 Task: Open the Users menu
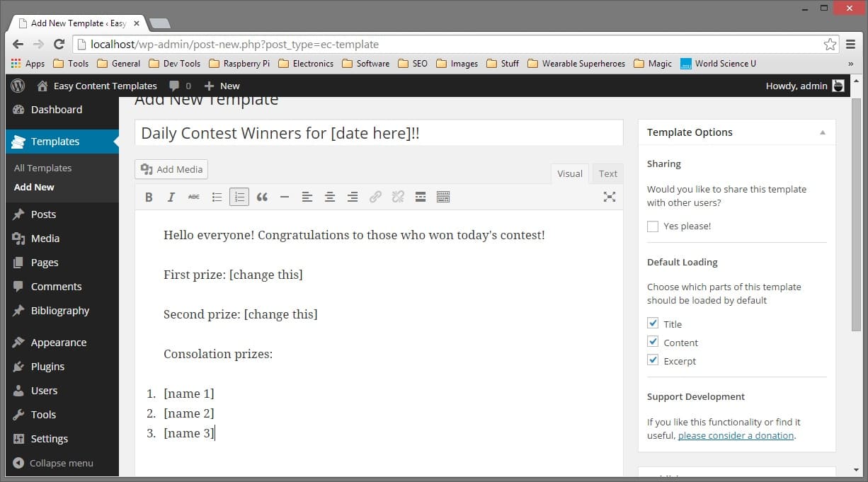coord(62,391)
